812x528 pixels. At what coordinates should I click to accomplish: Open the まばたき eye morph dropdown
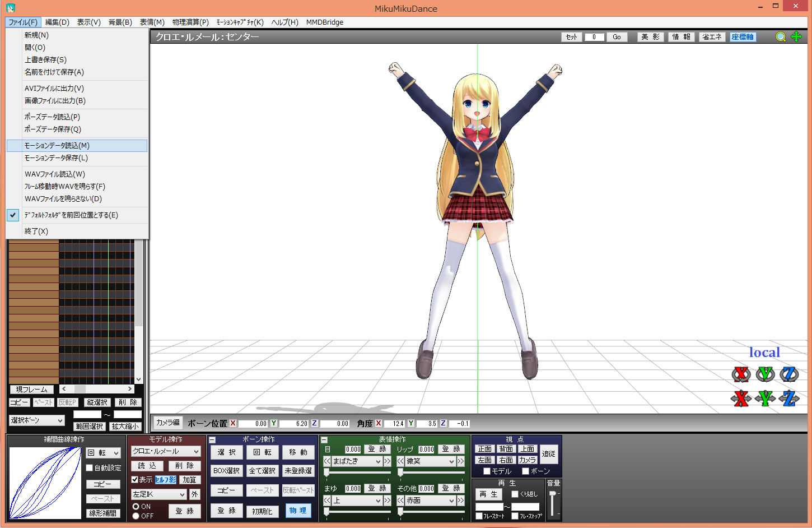(357, 461)
